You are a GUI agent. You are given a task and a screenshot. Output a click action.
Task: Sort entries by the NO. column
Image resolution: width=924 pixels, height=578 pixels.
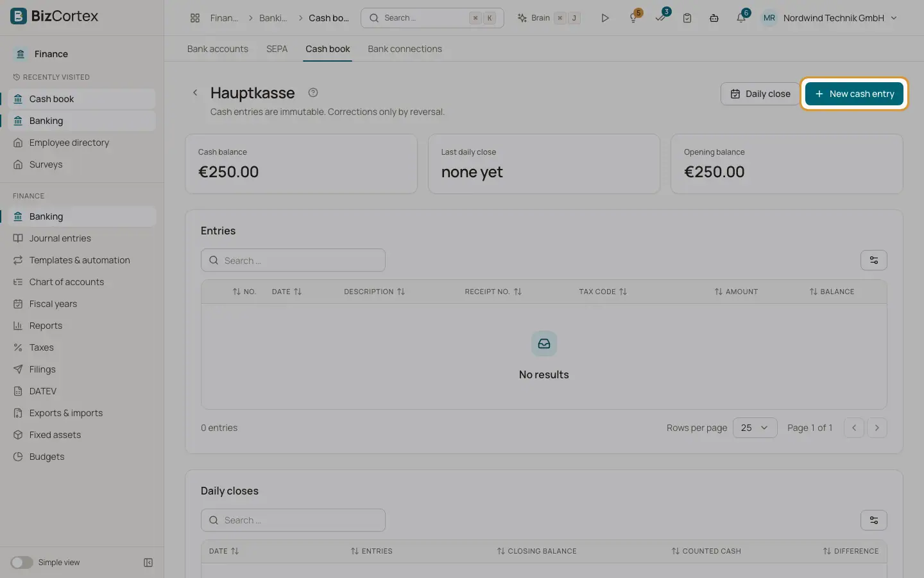[x=244, y=292]
